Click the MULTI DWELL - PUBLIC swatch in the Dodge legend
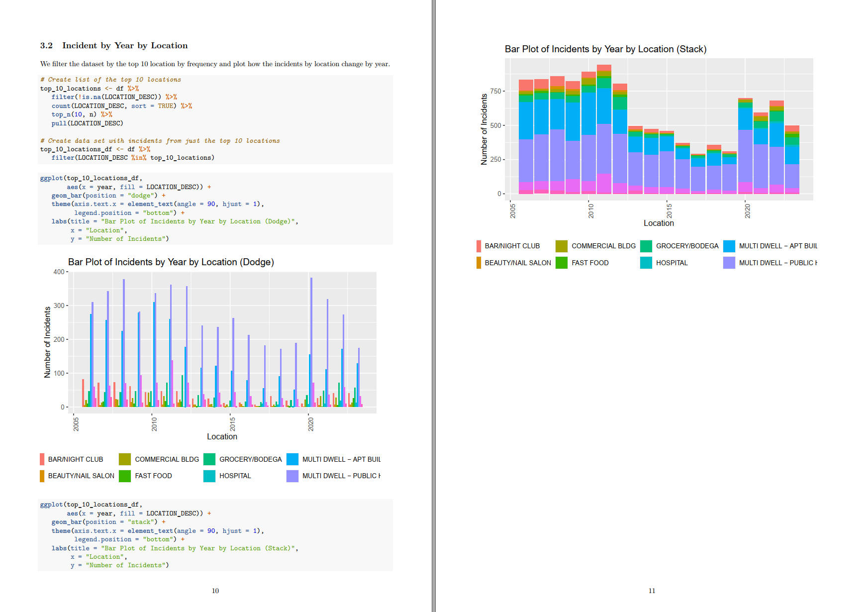Screen dimensions: 868x612 (292, 476)
